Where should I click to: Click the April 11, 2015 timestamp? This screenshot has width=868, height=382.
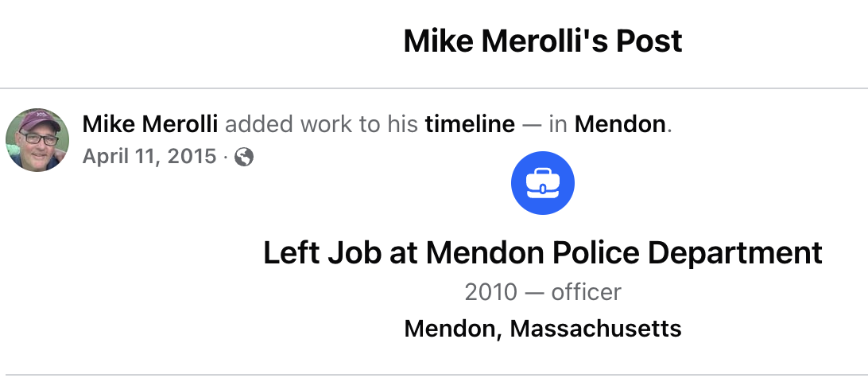click(149, 157)
